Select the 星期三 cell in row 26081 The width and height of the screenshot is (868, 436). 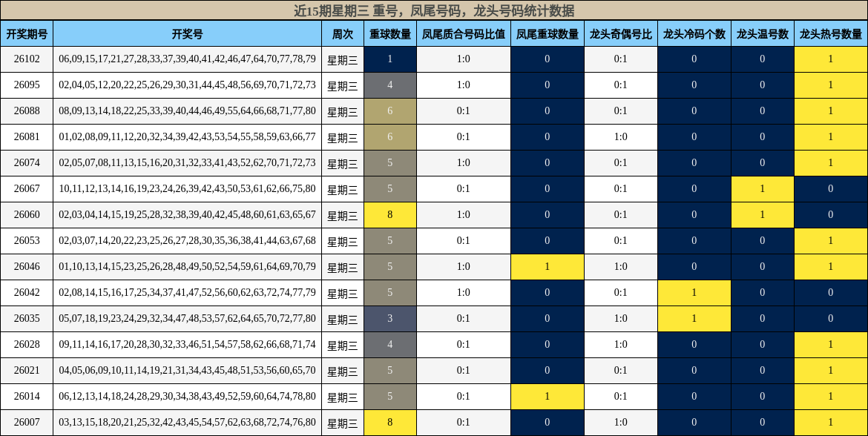(343, 136)
